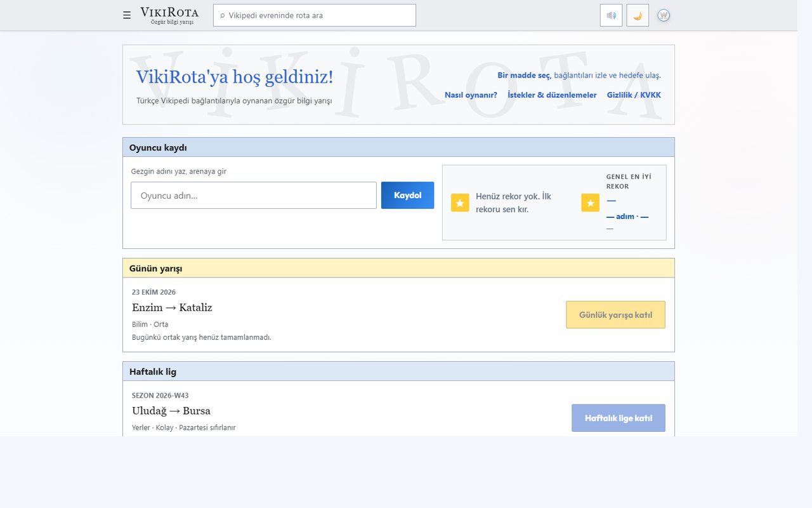812x508 pixels.
Task: Open the Gizlilik / KVKK link
Action: 634,95
